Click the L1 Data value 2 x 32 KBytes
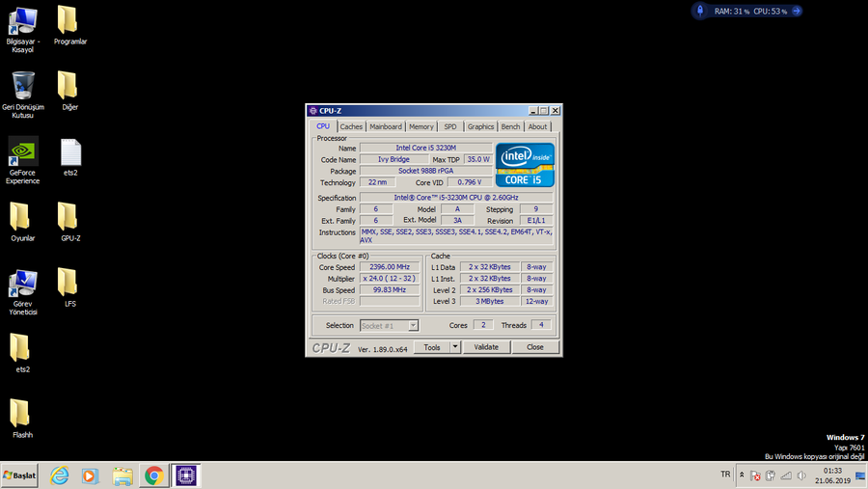Viewport: 868px width, 489px height. (x=490, y=267)
